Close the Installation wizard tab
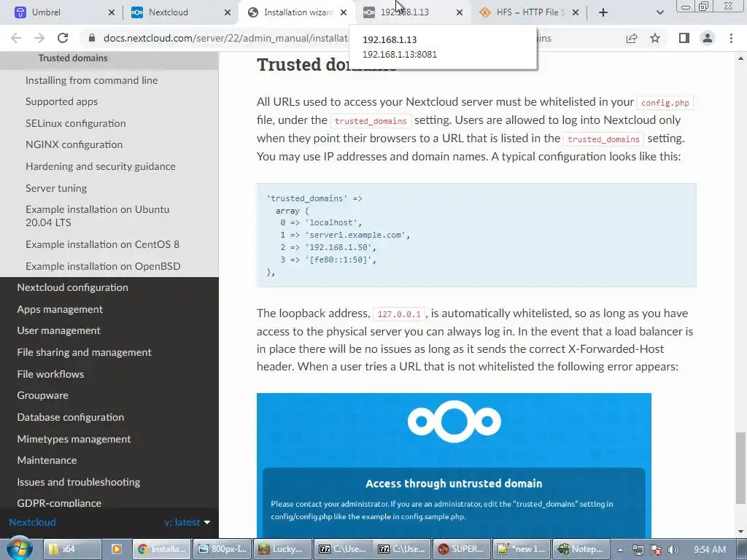This screenshot has width=747, height=560. click(344, 12)
